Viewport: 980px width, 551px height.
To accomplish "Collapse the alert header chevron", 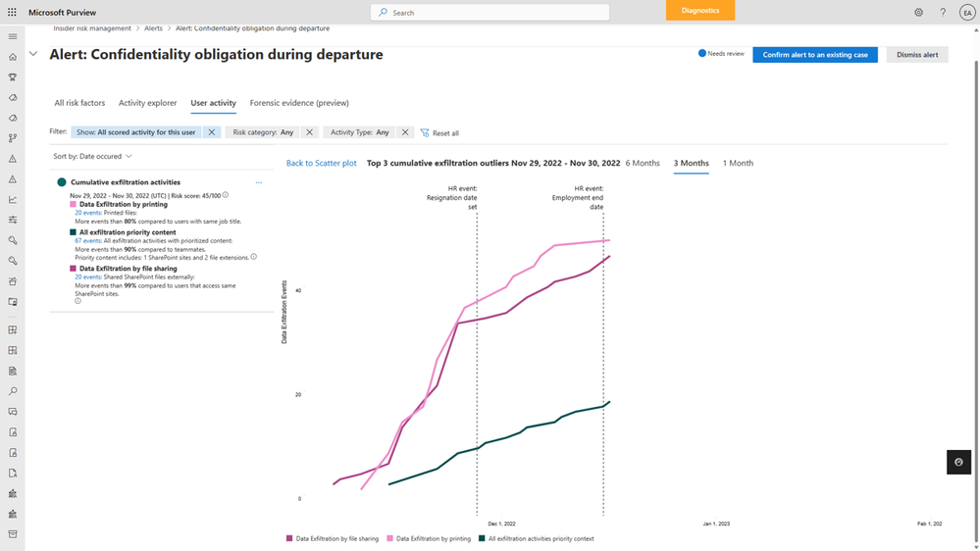I will (33, 54).
